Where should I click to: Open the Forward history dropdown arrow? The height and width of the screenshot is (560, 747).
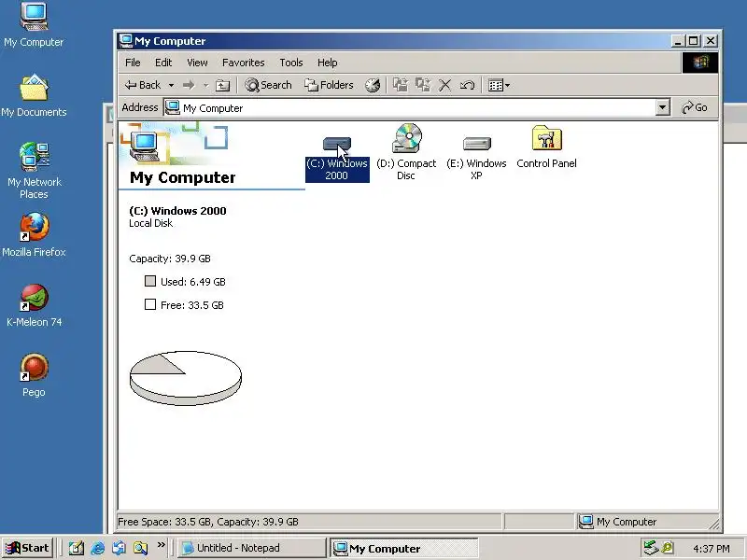point(205,85)
